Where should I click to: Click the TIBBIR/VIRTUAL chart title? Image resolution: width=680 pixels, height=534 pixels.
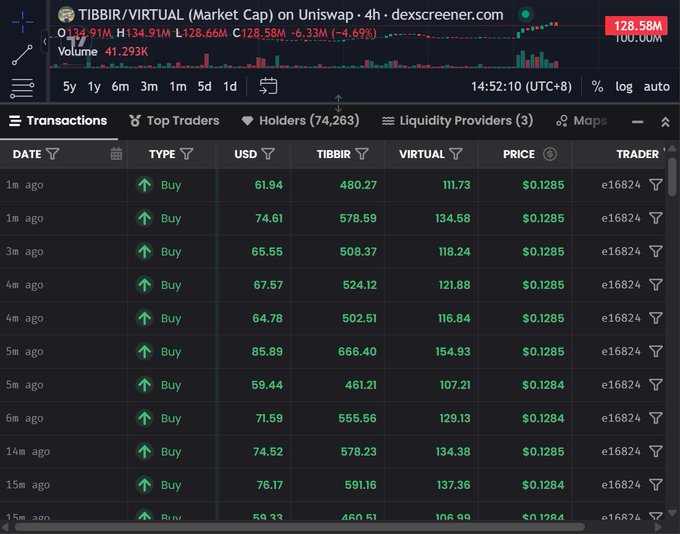(x=291, y=15)
